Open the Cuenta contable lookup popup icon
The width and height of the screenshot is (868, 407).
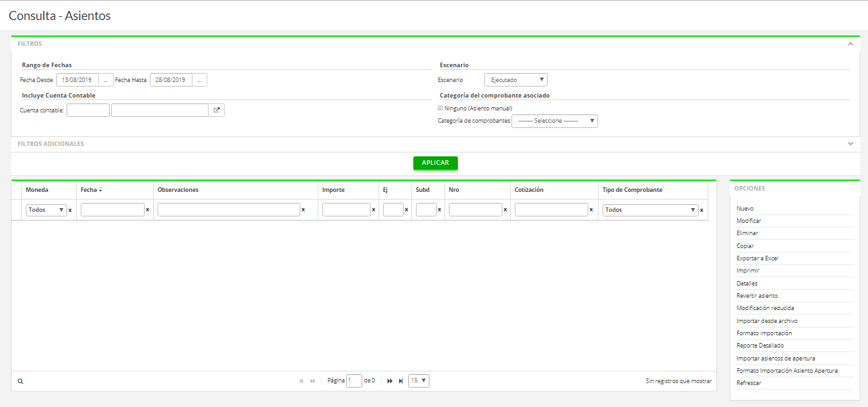click(x=216, y=110)
